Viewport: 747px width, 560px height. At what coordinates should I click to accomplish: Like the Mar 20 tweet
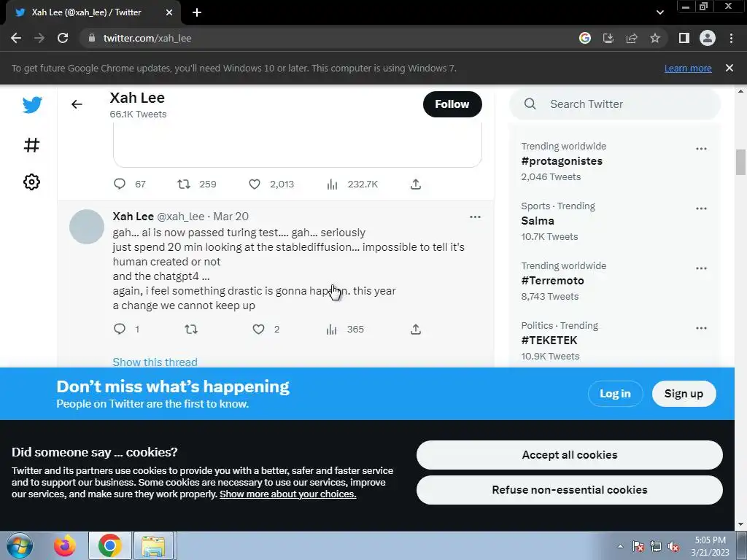258,329
